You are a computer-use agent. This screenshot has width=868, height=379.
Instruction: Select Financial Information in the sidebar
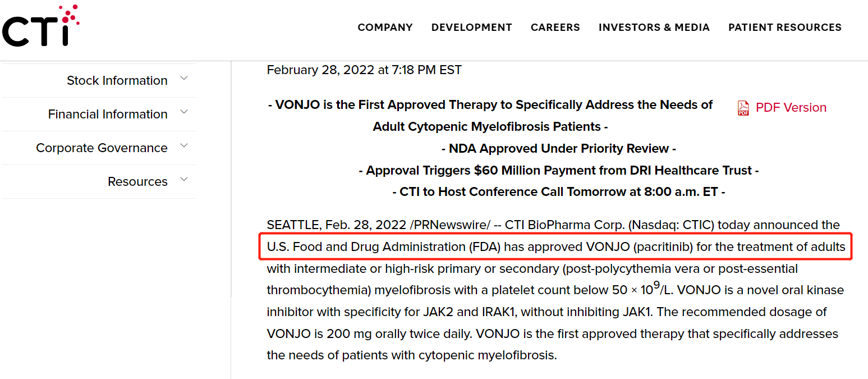coord(108,115)
